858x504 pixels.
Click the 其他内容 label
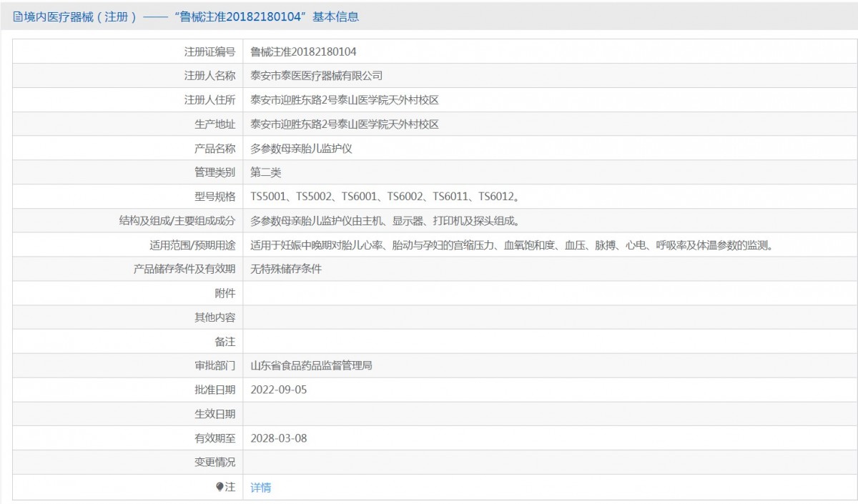click(x=214, y=317)
